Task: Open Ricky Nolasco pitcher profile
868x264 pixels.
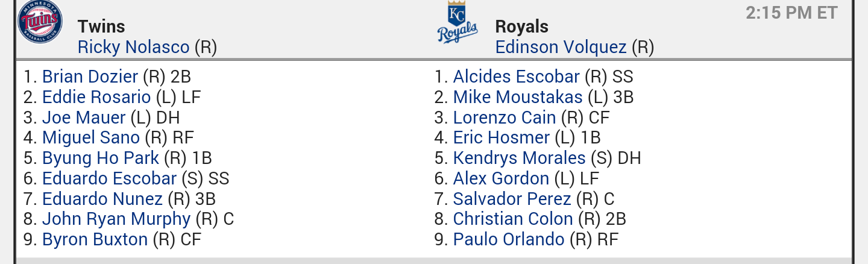Action: [x=133, y=47]
